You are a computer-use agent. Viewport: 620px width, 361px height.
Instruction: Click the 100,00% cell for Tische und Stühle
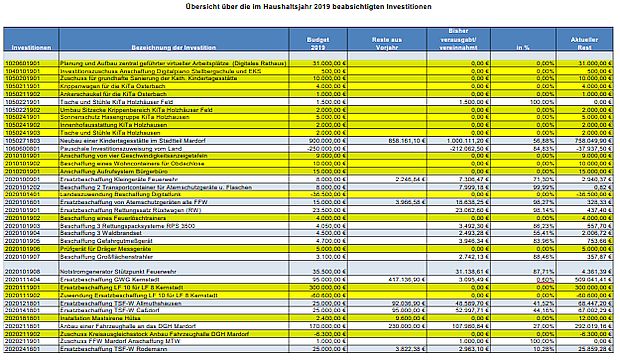(523, 102)
